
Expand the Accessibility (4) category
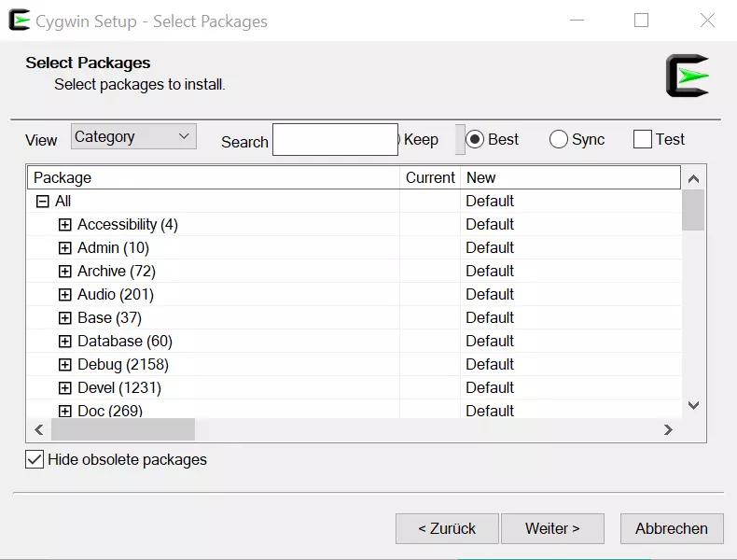pos(64,224)
